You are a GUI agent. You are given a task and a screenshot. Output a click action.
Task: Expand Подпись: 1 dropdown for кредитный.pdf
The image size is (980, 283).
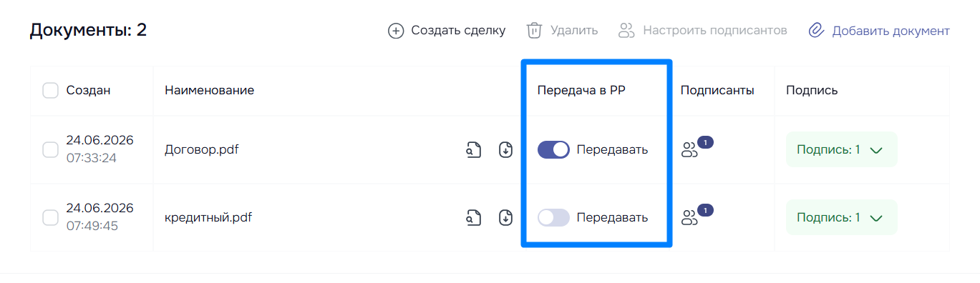pyautogui.click(x=841, y=217)
